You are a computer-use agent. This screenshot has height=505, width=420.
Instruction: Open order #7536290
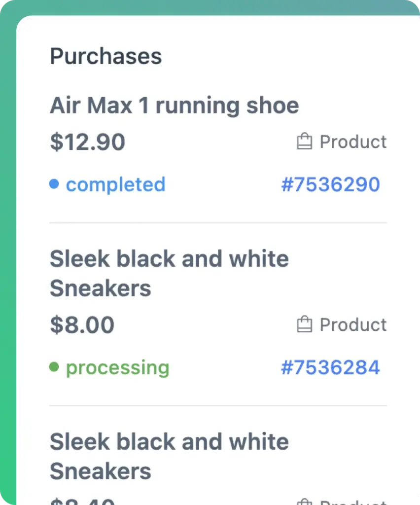click(330, 184)
